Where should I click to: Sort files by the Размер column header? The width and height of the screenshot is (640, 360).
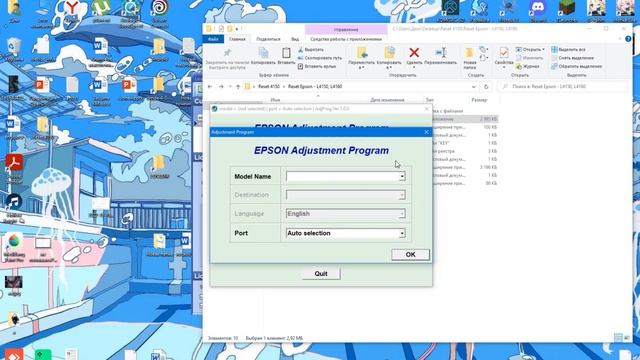479,100
